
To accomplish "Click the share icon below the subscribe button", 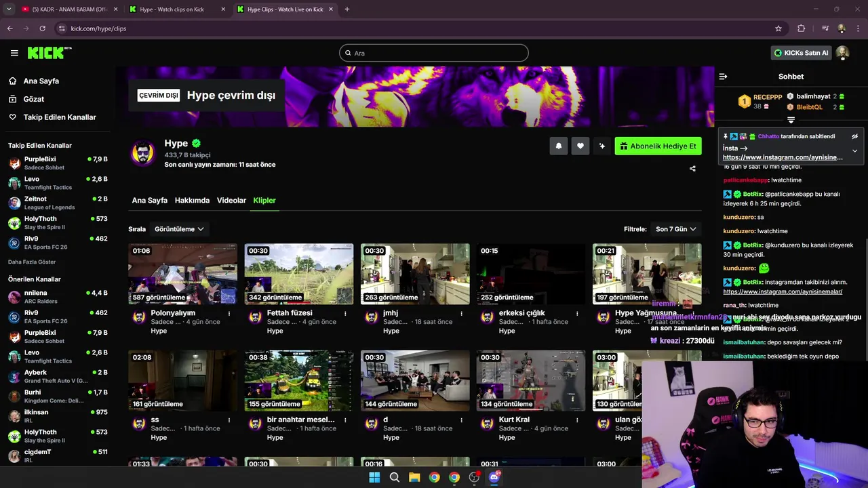I will tap(692, 169).
